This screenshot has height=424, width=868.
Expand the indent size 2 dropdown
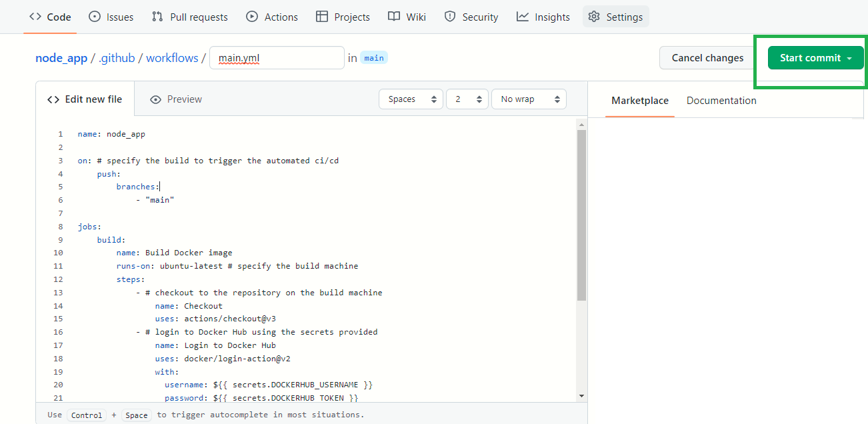467,99
